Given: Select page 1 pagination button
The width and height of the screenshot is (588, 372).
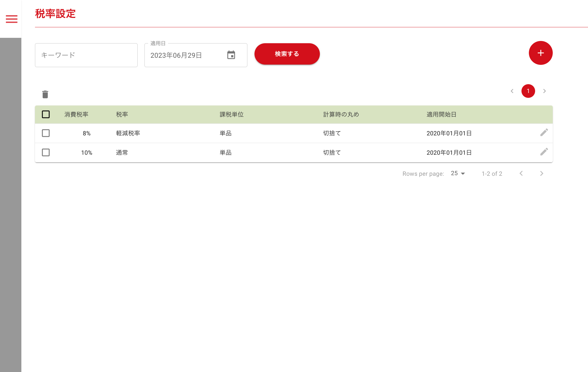Looking at the screenshot, I should click(x=528, y=91).
